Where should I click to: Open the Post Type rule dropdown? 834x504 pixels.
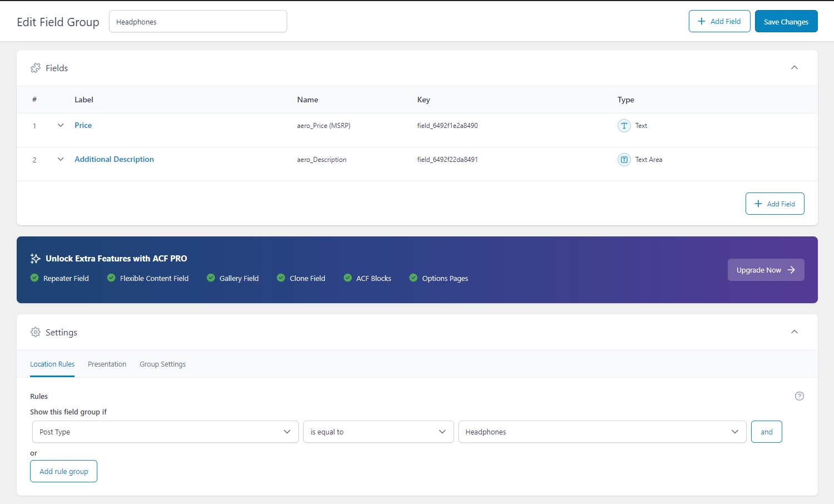165,432
